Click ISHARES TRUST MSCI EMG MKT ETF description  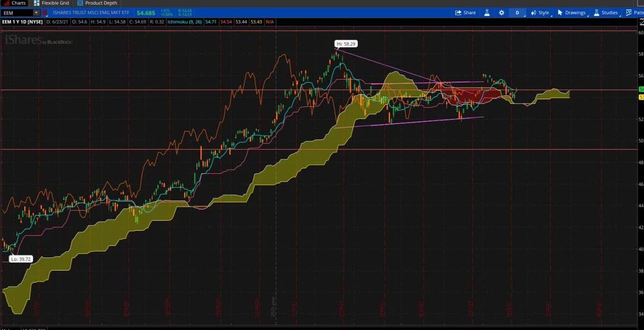[x=91, y=12]
